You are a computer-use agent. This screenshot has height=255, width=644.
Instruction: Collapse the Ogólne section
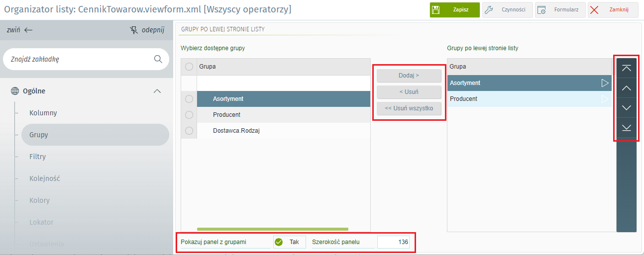(x=157, y=91)
